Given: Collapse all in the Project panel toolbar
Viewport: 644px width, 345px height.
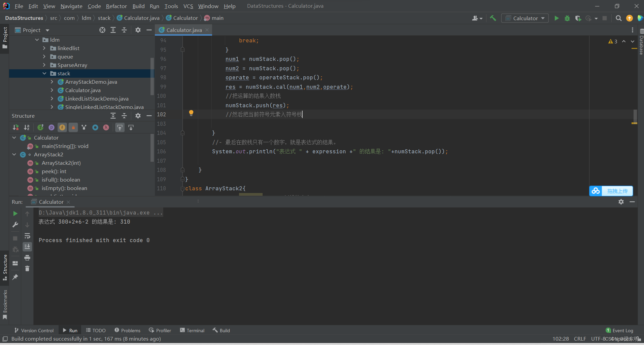Looking at the screenshot, I should (x=124, y=30).
